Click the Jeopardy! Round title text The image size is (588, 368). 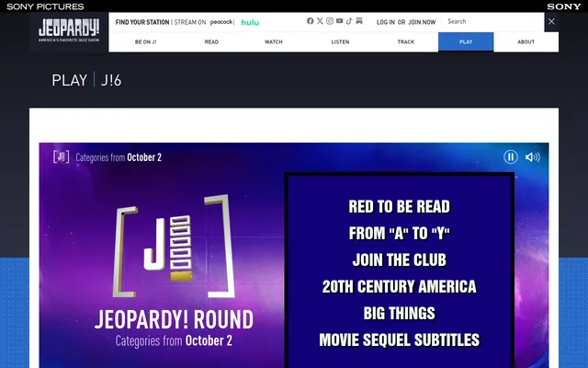coord(174,319)
